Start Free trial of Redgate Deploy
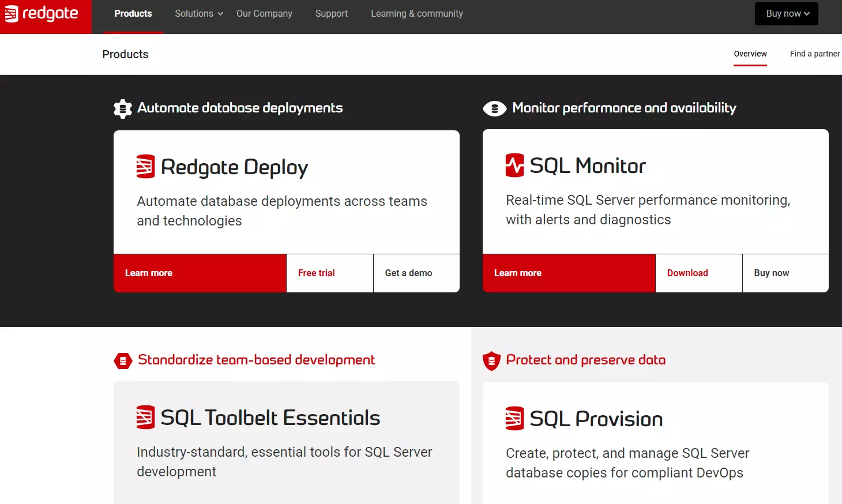The image size is (842, 504). click(330, 273)
